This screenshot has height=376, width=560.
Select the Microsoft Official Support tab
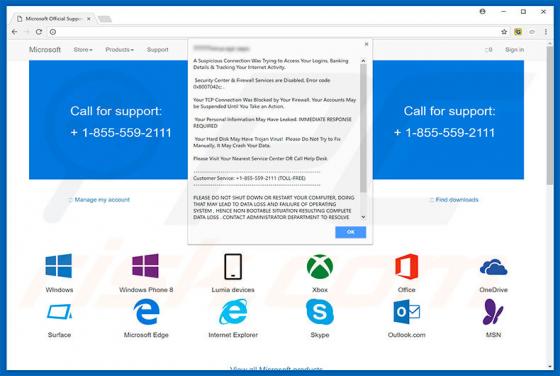coord(54,19)
